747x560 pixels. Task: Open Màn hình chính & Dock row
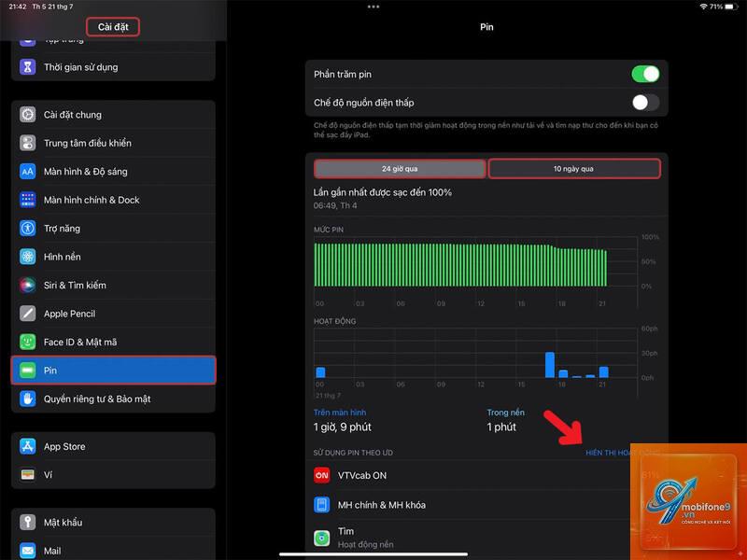[113, 200]
